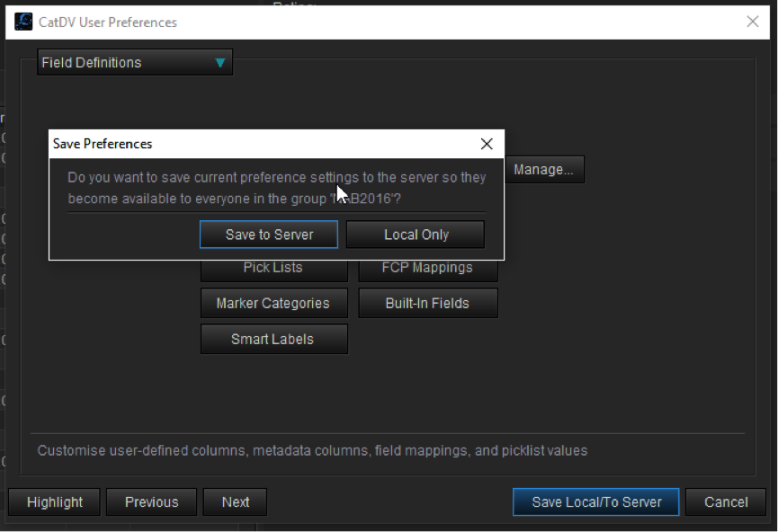Click Save Local/To Server button

596,501
